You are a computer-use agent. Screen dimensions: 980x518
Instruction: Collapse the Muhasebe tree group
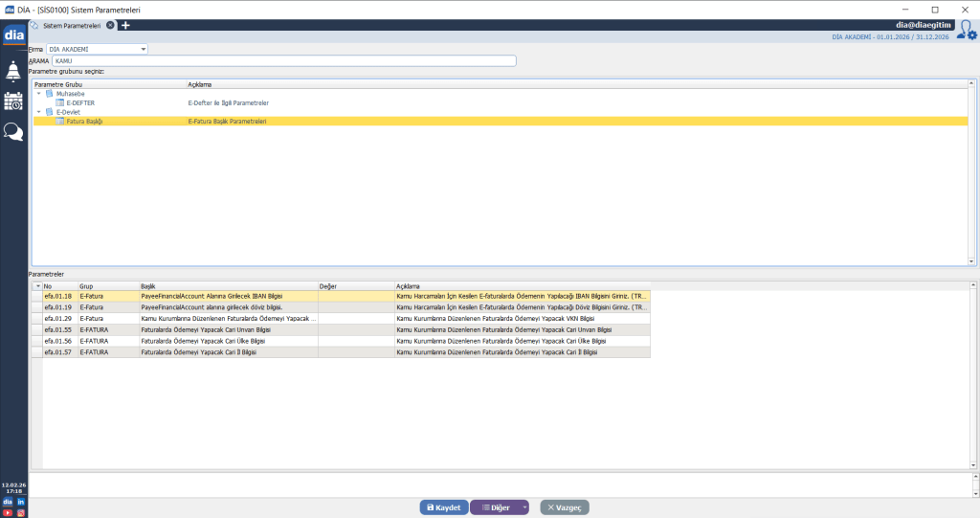click(x=39, y=94)
